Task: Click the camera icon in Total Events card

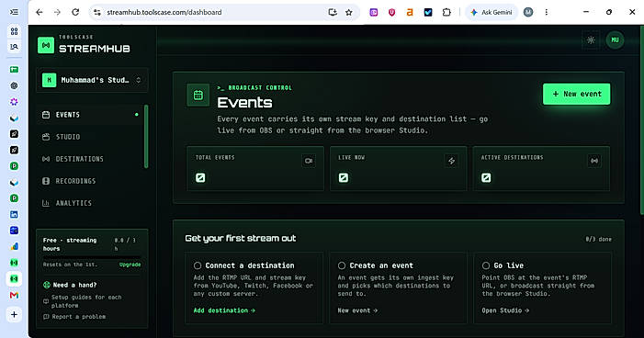Action: click(x=309, y=161)
